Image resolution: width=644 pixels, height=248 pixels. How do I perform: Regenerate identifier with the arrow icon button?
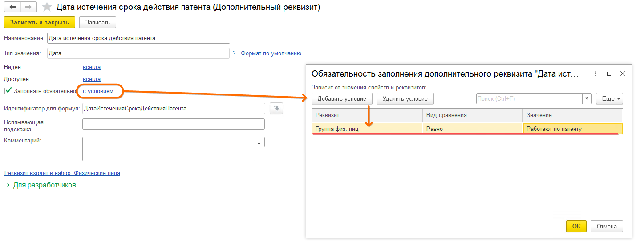276,108
